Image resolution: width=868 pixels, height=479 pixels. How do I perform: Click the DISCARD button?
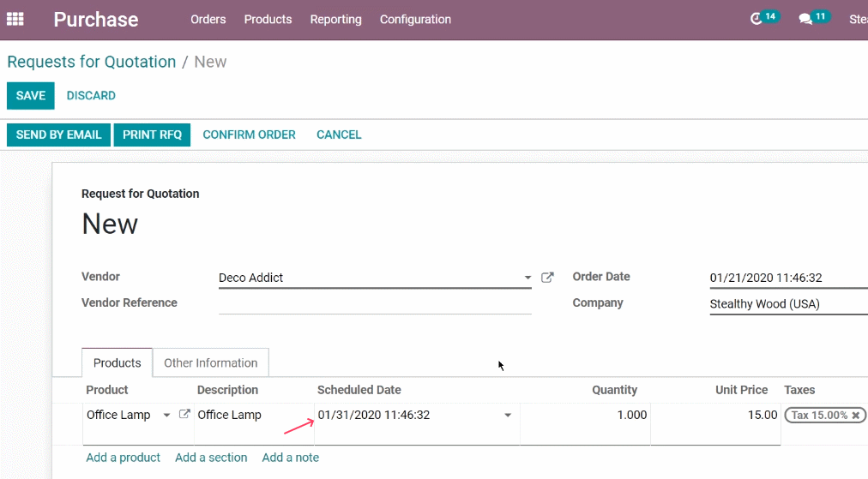(91, 96)
